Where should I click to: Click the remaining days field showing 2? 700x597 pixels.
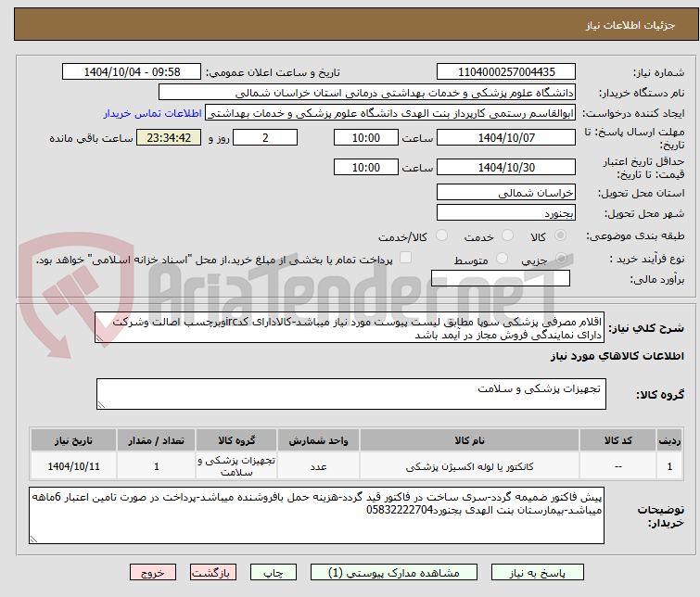265,137
